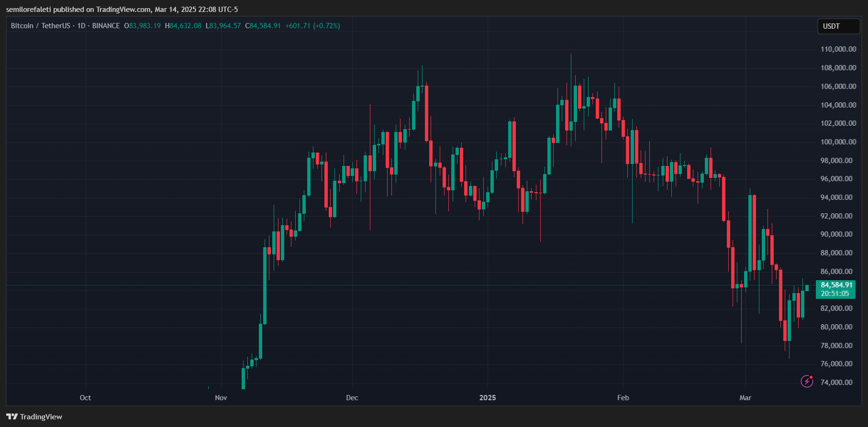Click the 98,000.00 price axis label
The image size is (868, 427).
click(x=836, y=161)
